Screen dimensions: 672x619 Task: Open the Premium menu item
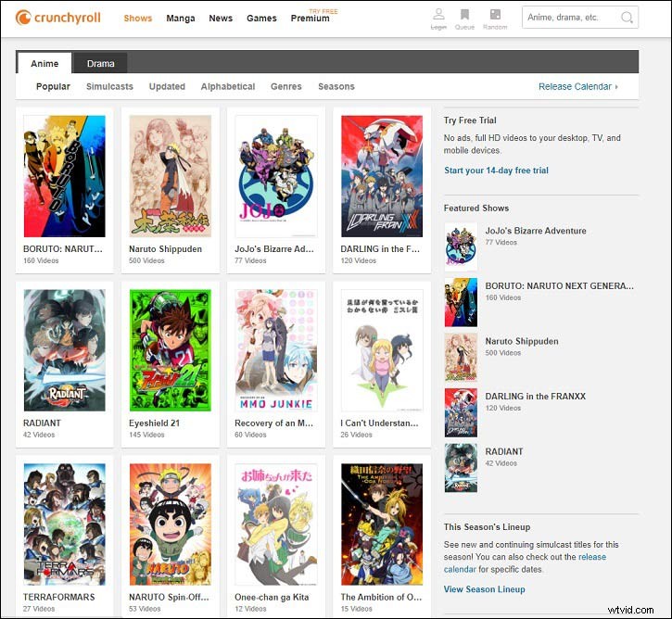[x=310, y=18]
